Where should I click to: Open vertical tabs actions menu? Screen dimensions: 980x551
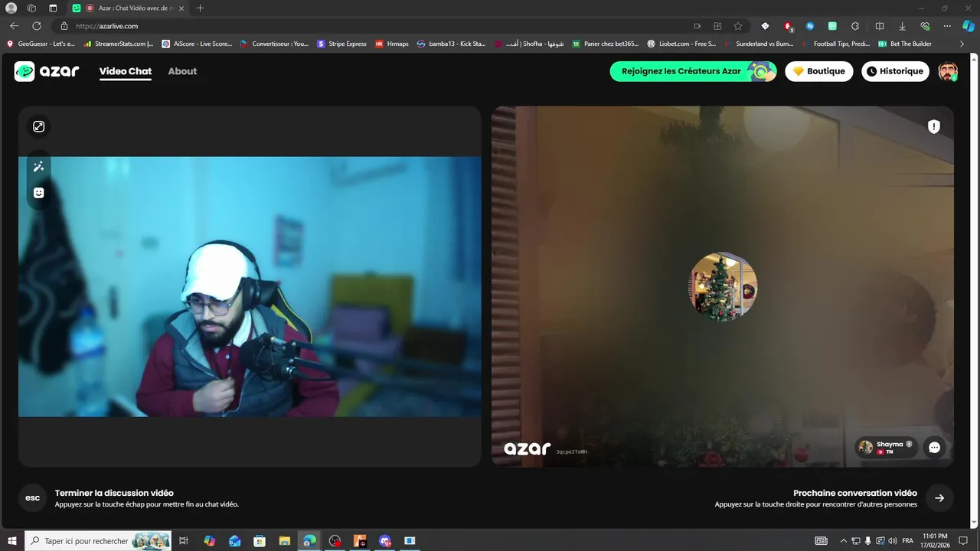[x=53, y=8]
